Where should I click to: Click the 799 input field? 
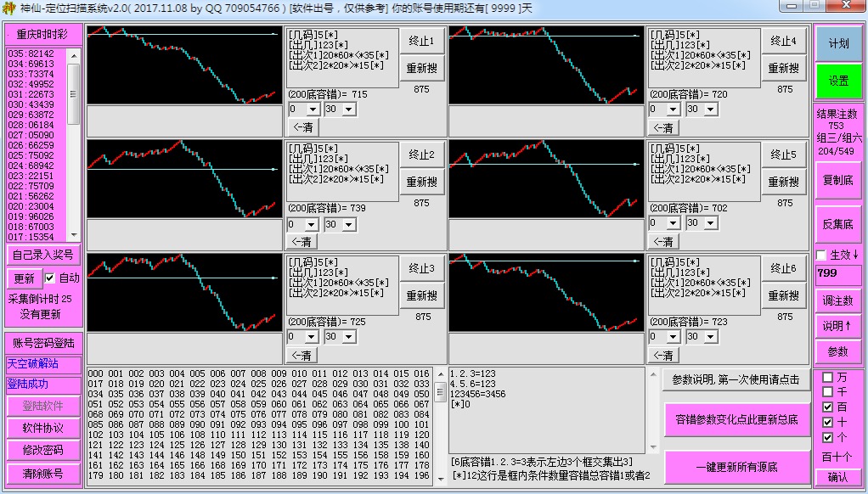[837, 273]
